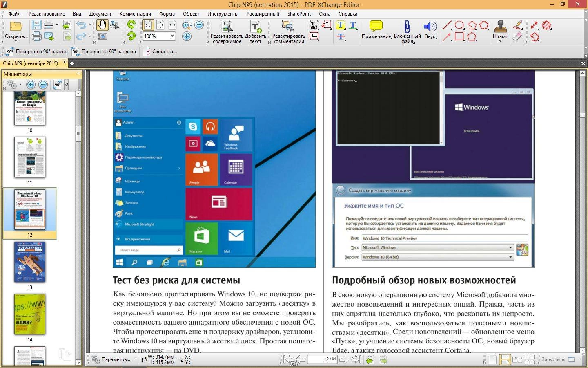
Task: Rotate view clockwise green arrow icon
Action: pos(131,36)
